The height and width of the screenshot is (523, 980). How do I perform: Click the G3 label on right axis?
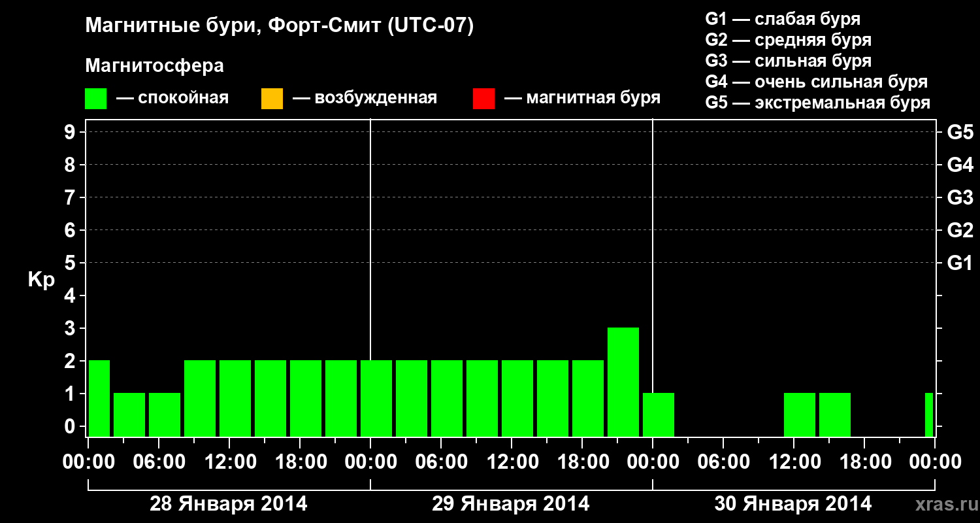pos(960,197)
